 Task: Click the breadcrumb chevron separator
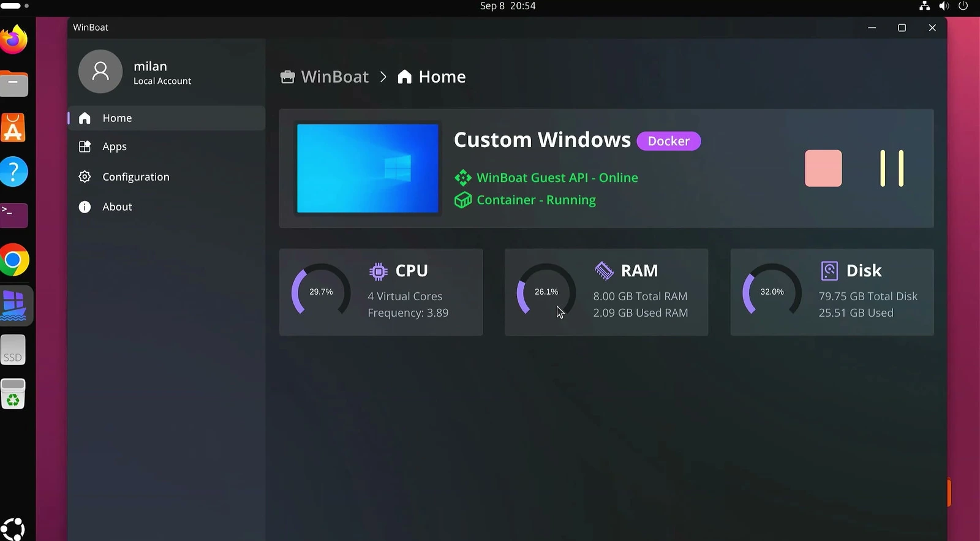(383, 77)
